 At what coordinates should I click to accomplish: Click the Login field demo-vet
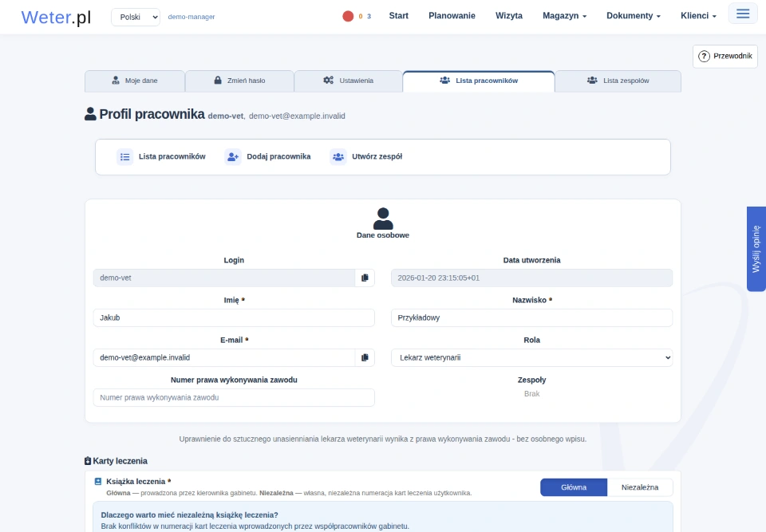[224, 278]
